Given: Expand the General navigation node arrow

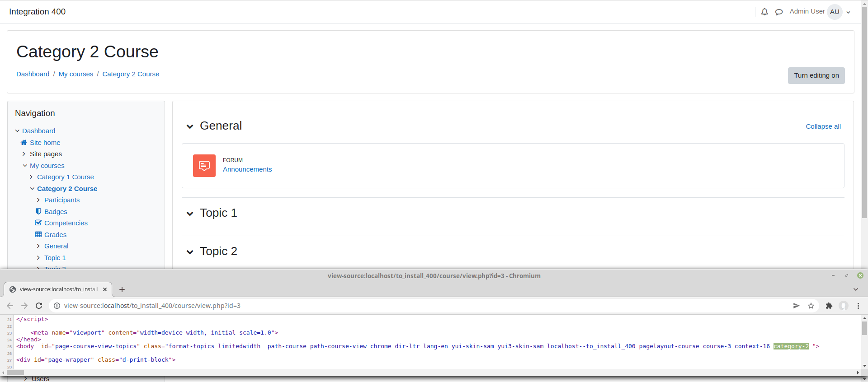Looking at the screenshot, I should pyautogui.click(x=38, y=246).
